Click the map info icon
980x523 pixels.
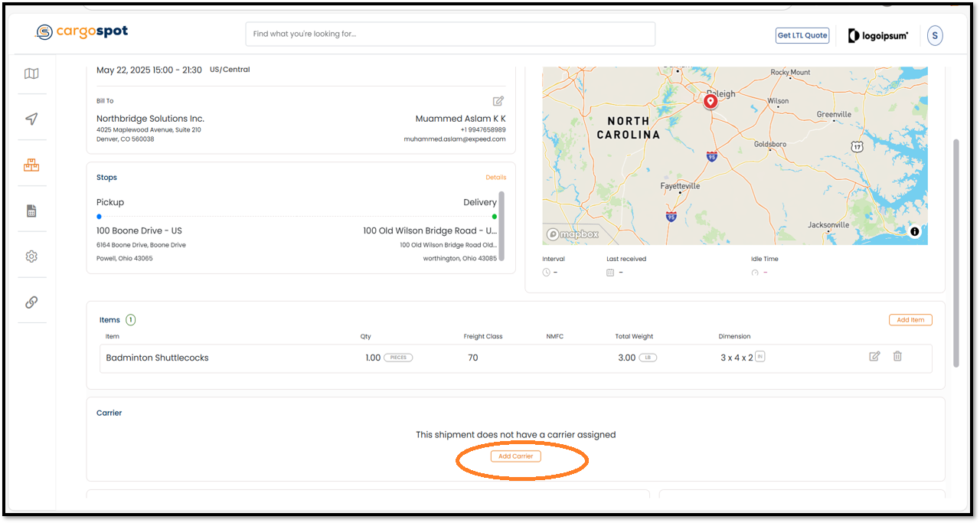tap(914, 232)
